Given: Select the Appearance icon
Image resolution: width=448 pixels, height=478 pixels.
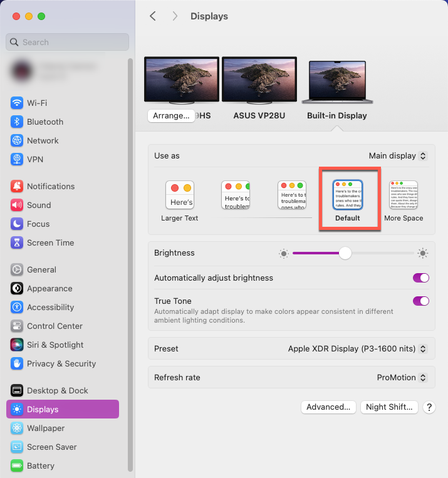Looking at the screenshot, I should pyautogui.click(x=17, y=288).
